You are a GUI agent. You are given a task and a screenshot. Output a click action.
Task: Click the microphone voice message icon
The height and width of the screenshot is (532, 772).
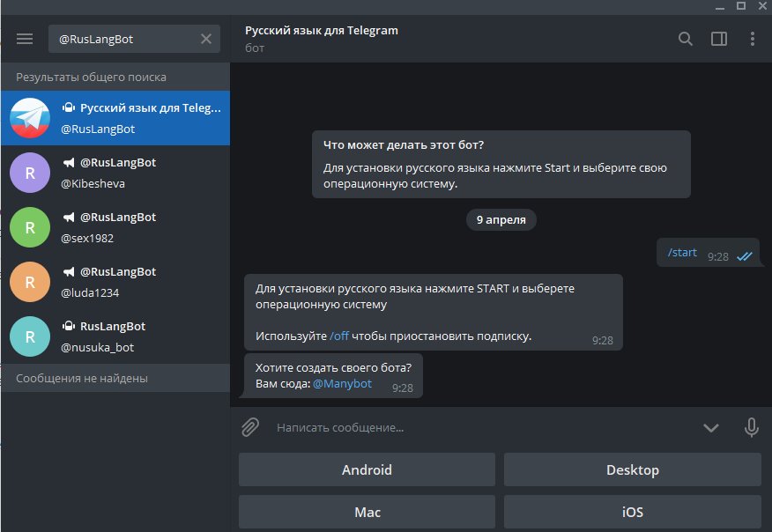point(752,427)
